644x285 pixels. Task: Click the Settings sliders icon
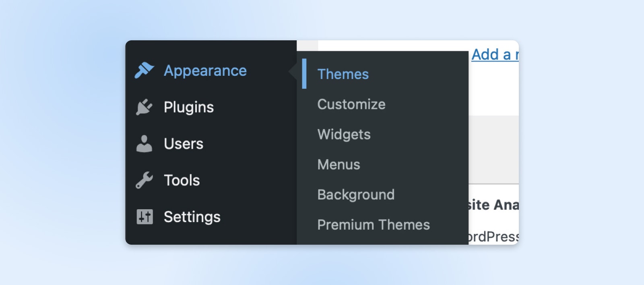[144, 217]
